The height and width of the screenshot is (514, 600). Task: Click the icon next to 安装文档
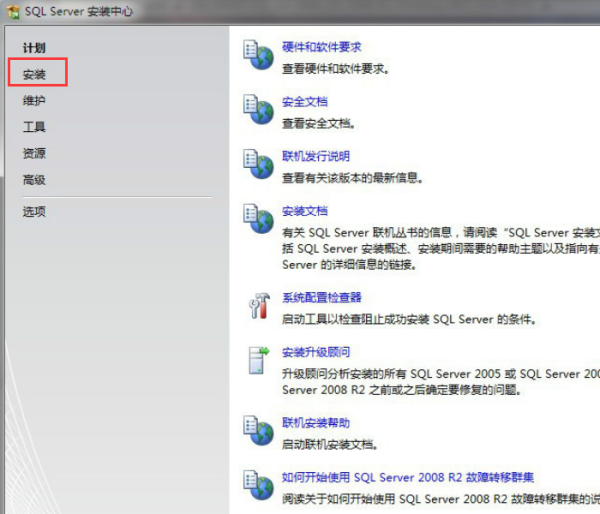coord(259,219)
